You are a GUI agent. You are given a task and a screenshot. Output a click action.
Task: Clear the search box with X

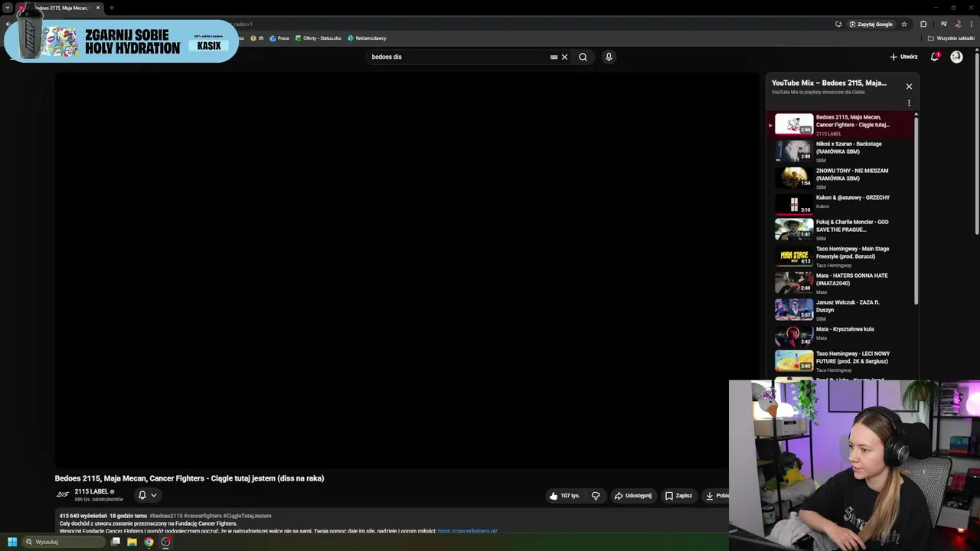pyautogui.click(x=565, y=57)
